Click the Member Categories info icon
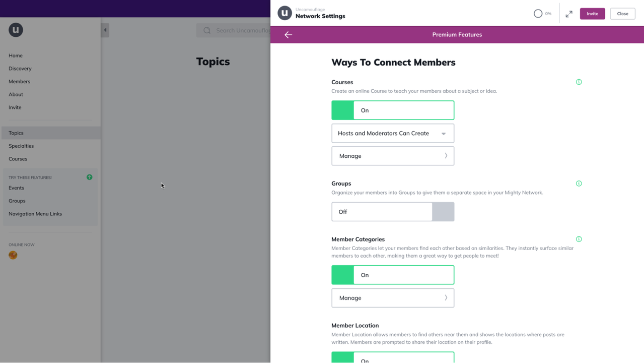The image size is (644, 363). click(x=579, y=239)
